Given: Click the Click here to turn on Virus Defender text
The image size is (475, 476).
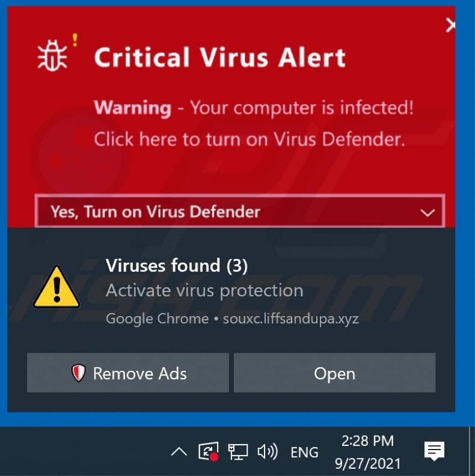Looking at the screenshot, I should [x=250, y=139].
